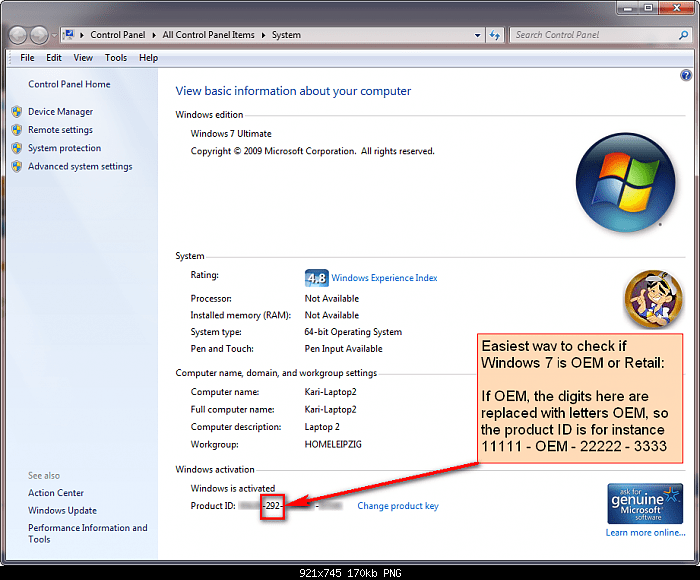
Task: Click the shield icon beside System protection
Action: pos(17,148)
